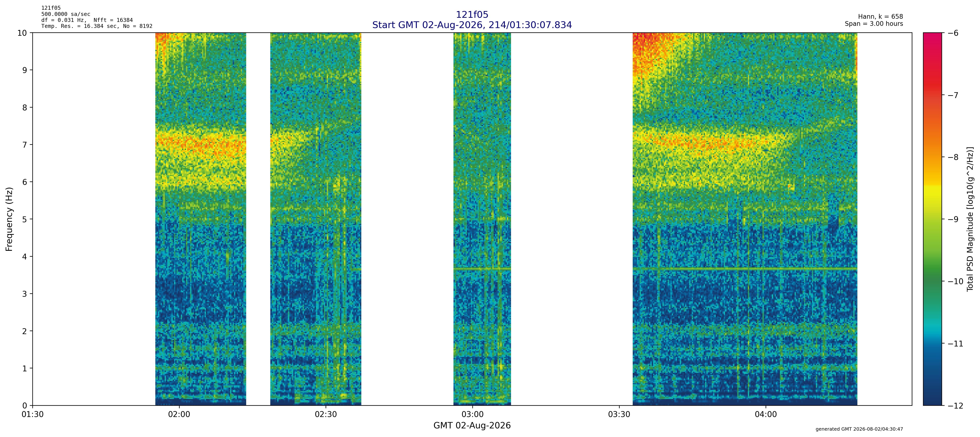This screenshot has width=980, height=437.
Task: Click the "3" frequency axis tick label
Action: pos(25,294)
